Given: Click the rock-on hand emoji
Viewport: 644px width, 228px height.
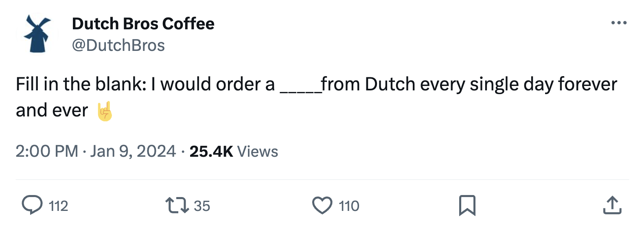Looking at the screenshot, I should pos(105,111).
